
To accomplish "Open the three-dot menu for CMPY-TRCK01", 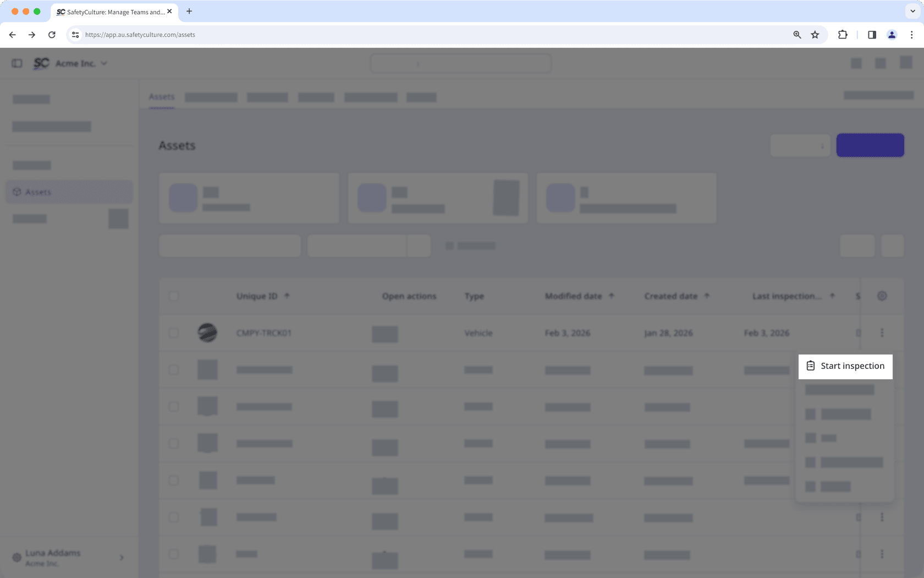I will click(x=882, y=333).
